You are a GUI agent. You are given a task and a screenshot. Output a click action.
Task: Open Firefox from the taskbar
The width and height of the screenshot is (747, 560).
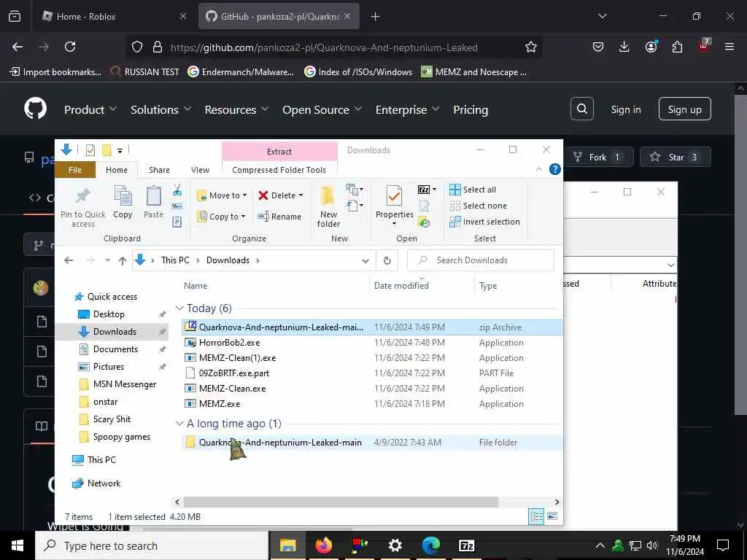323,545
